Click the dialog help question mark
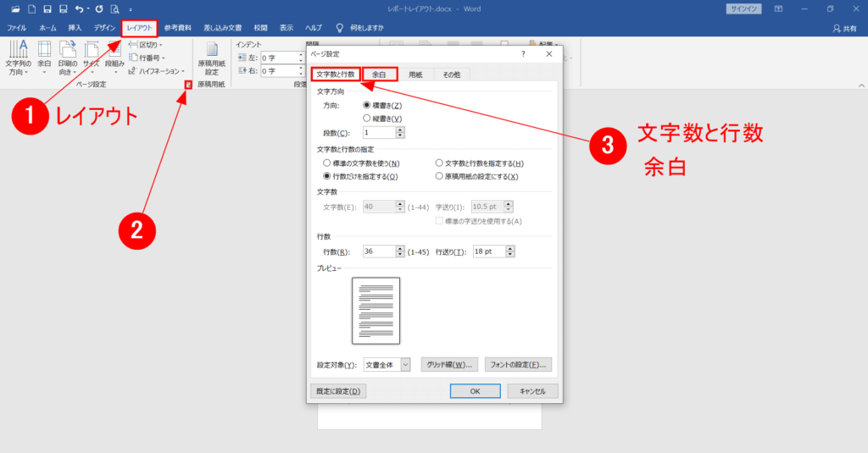 523,53
